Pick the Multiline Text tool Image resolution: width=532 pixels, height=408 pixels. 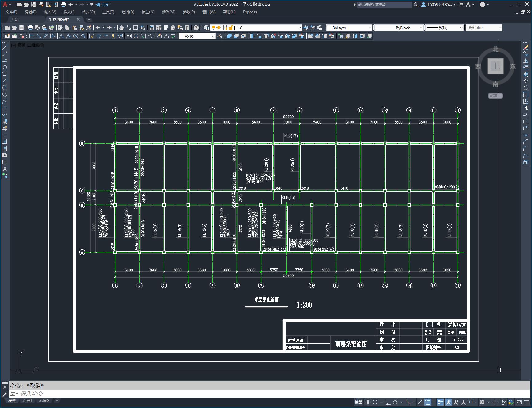pos(5,169)
